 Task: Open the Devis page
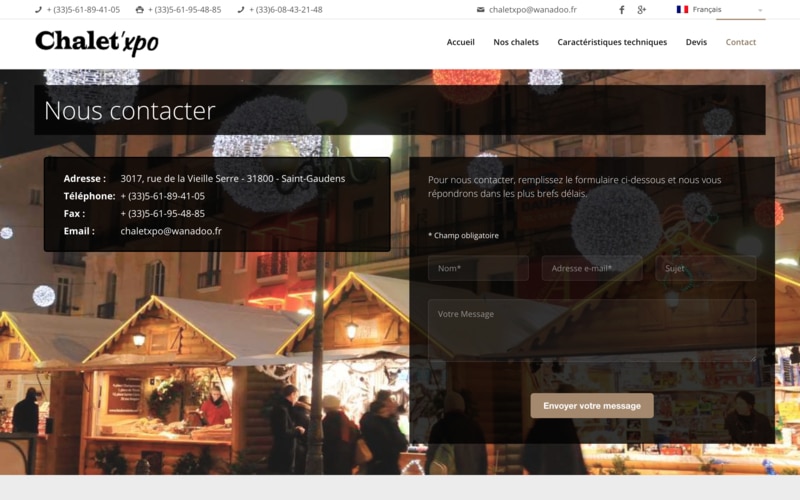696,42
